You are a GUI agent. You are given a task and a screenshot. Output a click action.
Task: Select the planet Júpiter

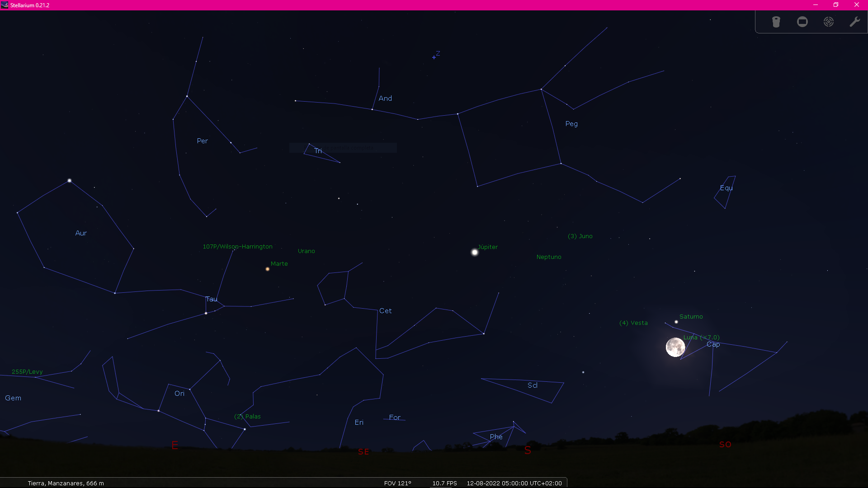[x=475, y=252]
